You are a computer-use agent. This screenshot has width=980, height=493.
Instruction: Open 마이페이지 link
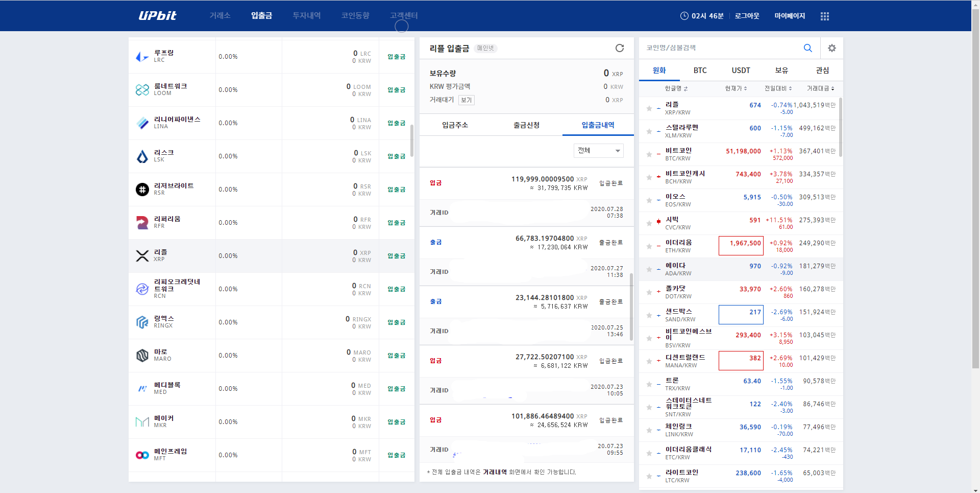click(790, 16)
